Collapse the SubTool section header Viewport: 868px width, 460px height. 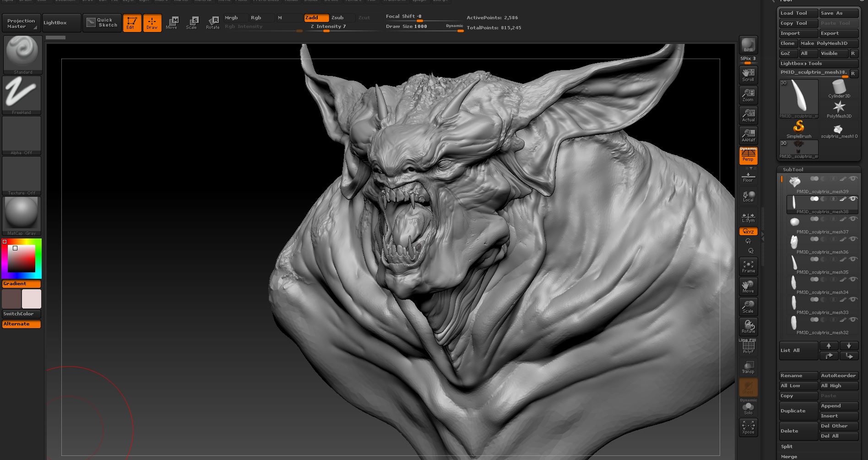(x=819, y=169)
